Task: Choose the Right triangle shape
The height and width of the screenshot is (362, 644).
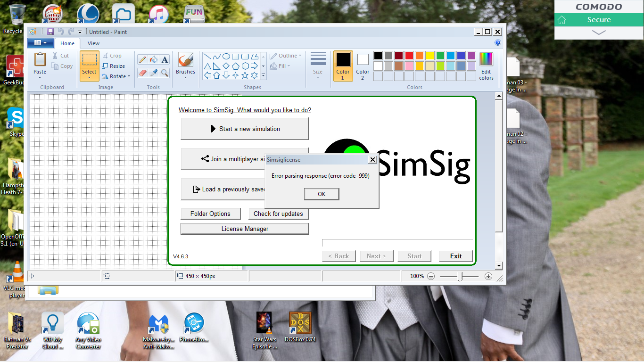Action: pos(216,66)
